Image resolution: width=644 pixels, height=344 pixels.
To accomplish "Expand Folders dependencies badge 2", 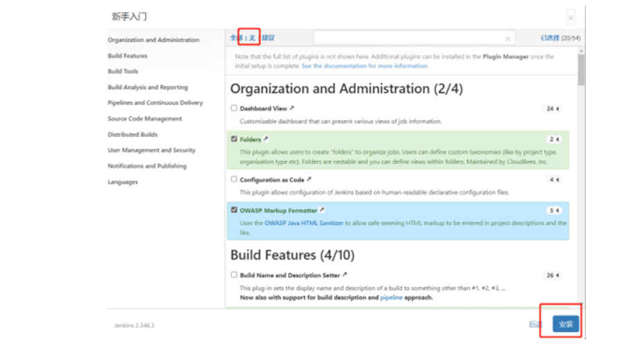I will tap(554, 139).
